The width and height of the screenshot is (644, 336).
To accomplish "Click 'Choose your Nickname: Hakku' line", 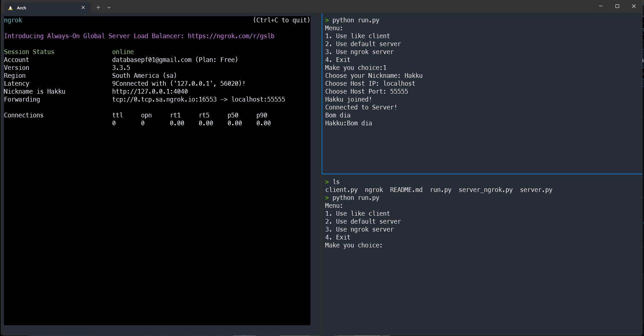I will click(x=374, y=76).
